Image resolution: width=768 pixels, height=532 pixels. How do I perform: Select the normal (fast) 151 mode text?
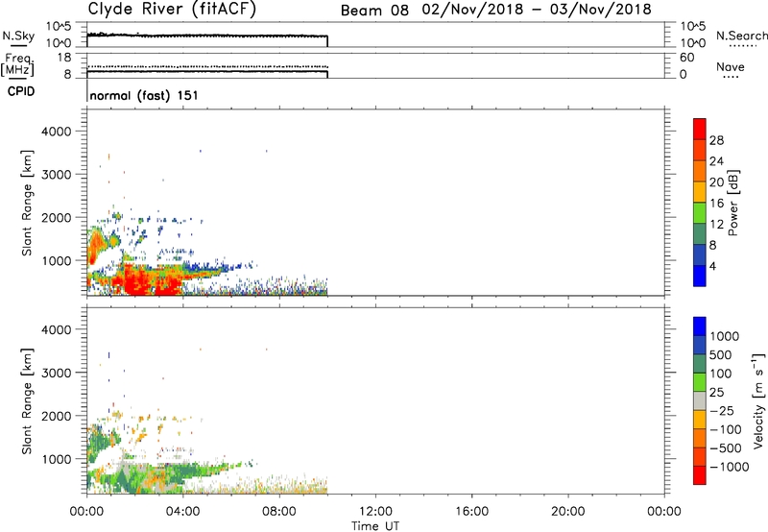(x=144, y=95)
